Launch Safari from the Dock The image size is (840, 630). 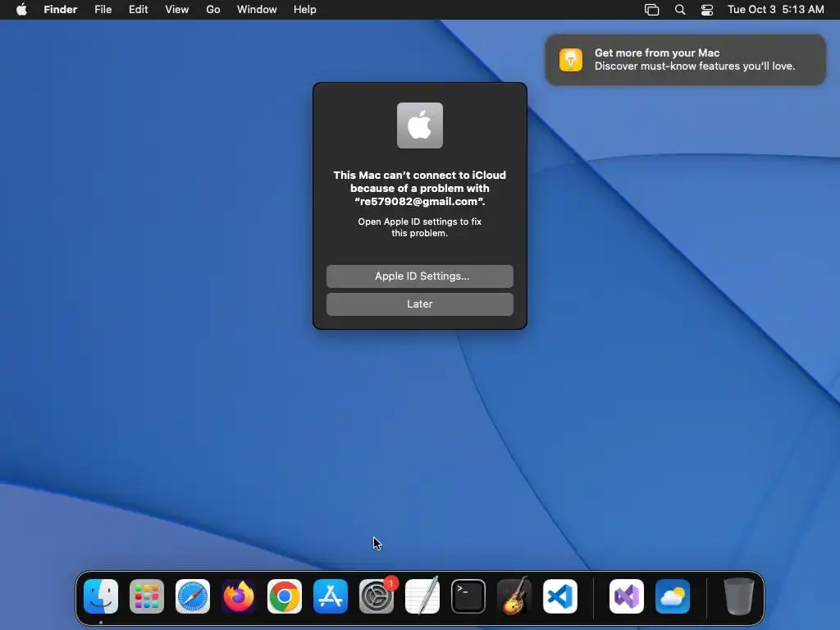coord(193,596)
